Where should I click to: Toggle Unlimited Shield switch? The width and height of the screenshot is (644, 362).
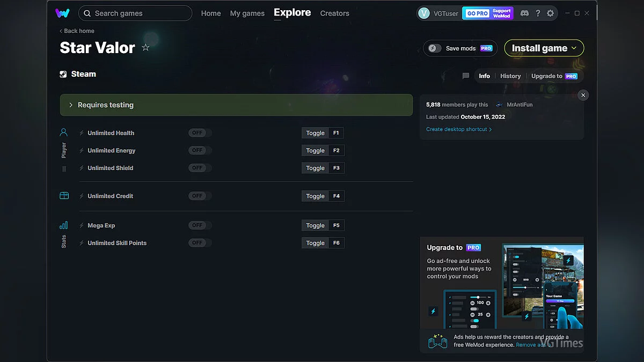pos(200,168)
